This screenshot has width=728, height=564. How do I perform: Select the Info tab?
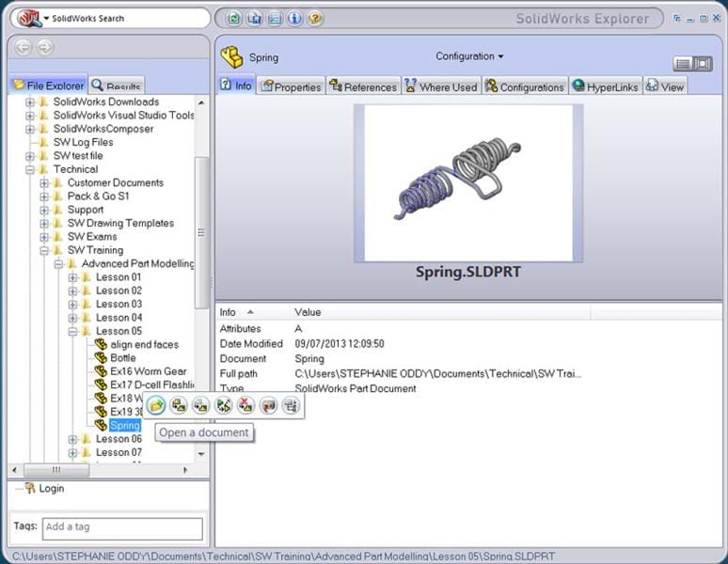(x=236, y=85)
